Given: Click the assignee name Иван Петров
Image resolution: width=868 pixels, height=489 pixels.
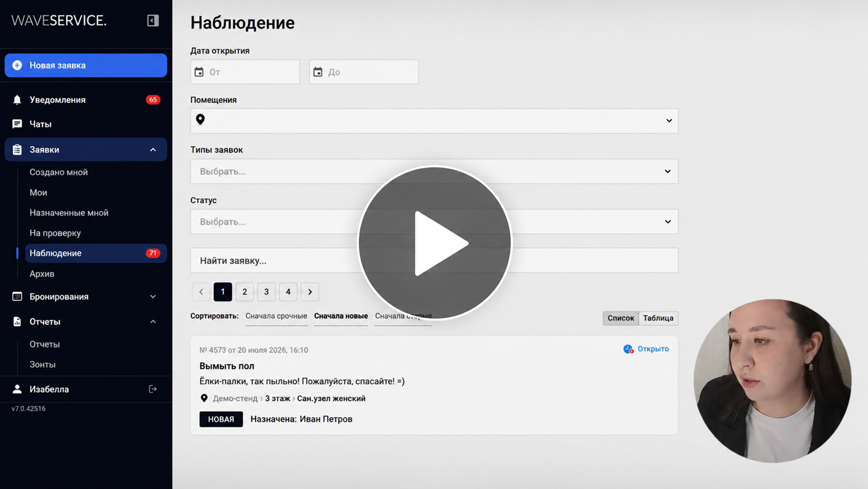Looking at the screenshot, I should click(326, 419).
